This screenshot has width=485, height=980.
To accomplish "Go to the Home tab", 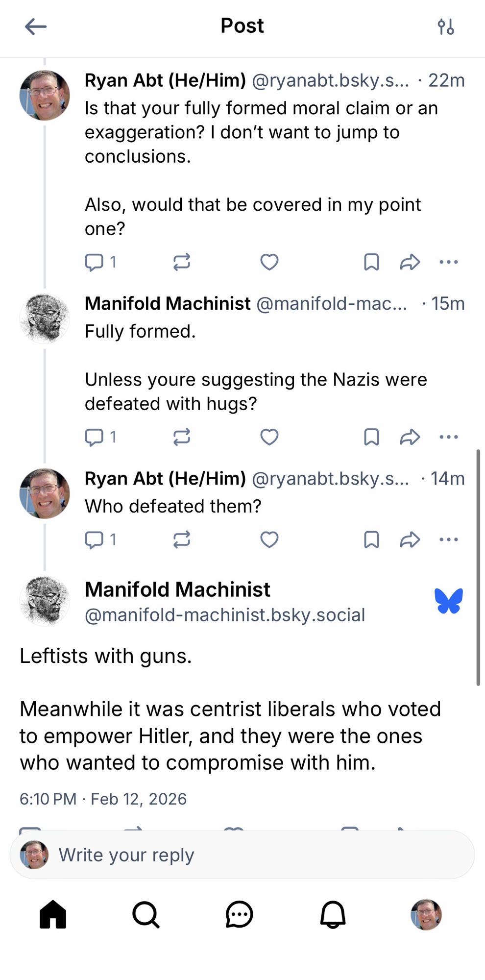I will pyautogui.click(x=53, y=914).
